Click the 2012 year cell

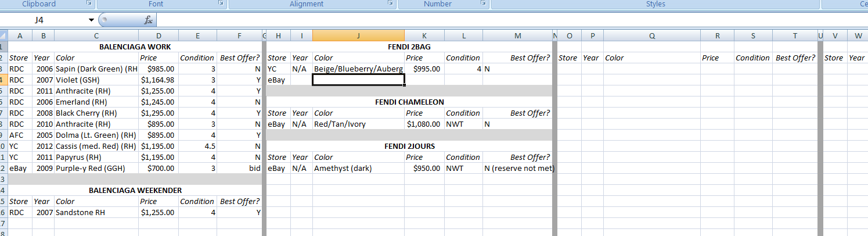click(x=42, y=146)
